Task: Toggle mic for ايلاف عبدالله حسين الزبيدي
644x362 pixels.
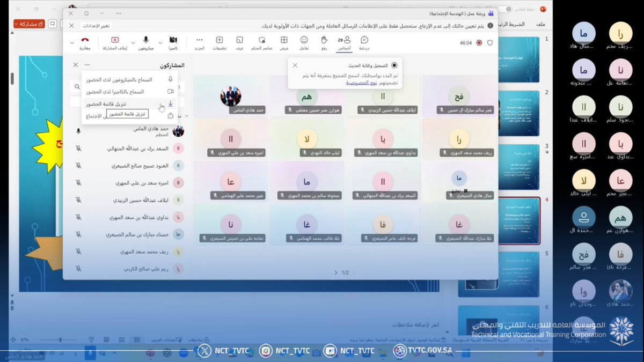Action: [78, 200]
